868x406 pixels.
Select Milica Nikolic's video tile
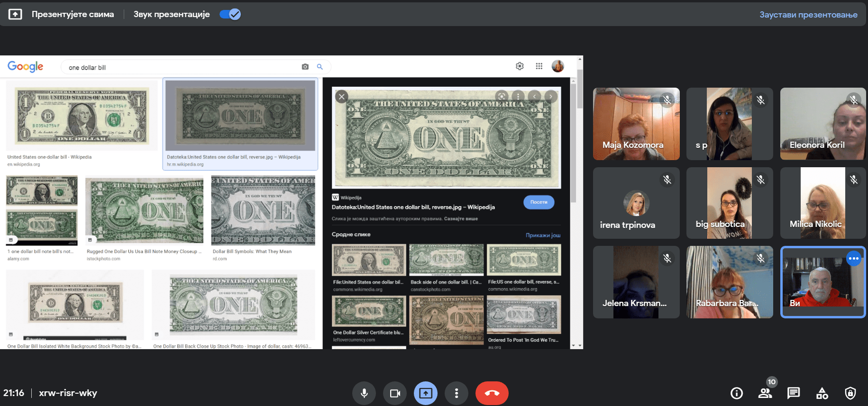[823, 203]
